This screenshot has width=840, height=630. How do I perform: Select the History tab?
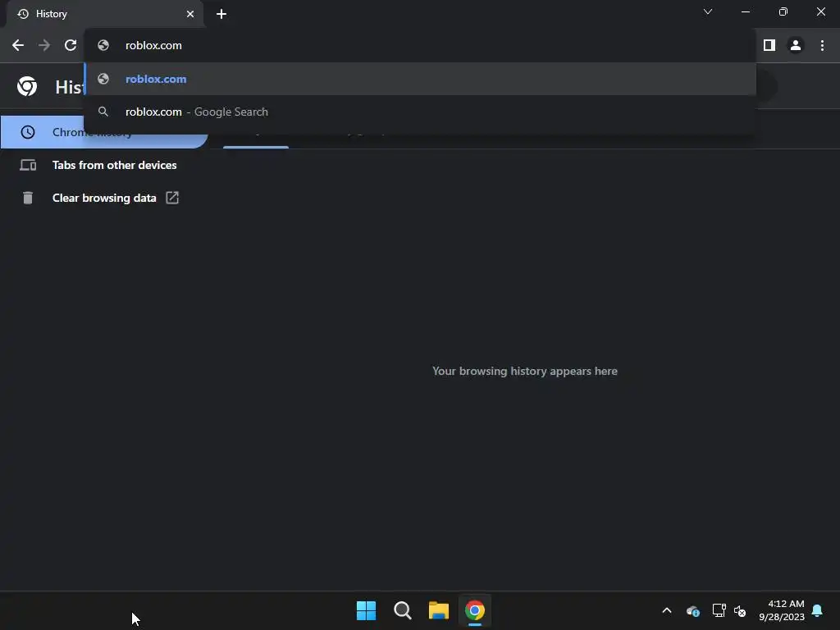(x=104, y=14)
